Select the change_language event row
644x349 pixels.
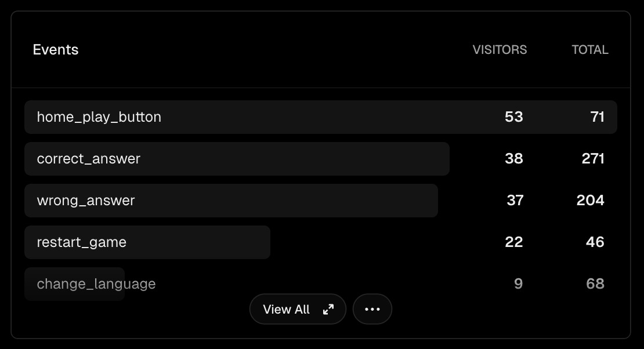coord(96,284)
